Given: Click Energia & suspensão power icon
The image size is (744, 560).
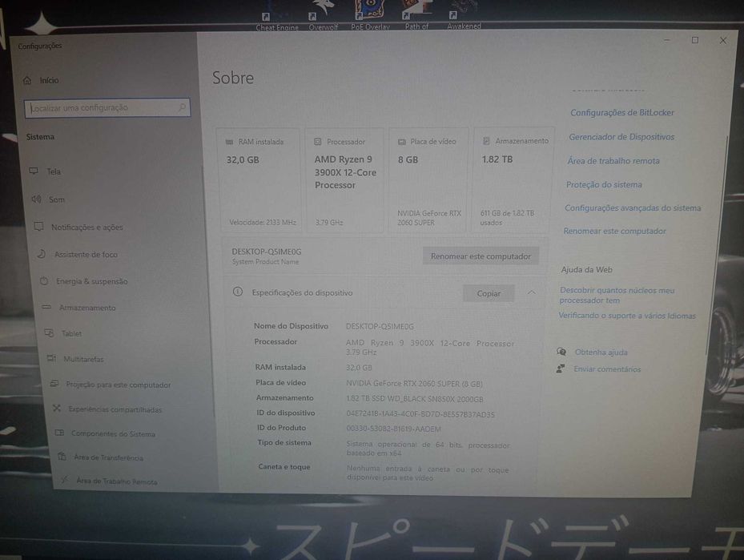Looking at the screenshot, I should tap(44, 281).
